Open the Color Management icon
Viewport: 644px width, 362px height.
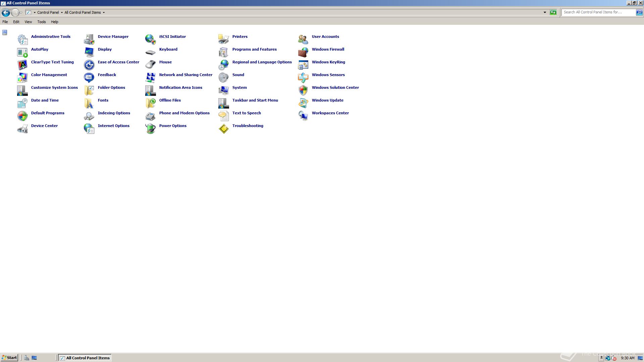(22, 77)
